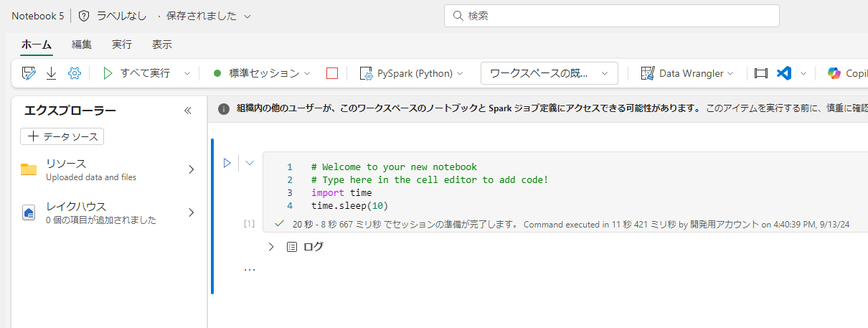868x328 pixels.
Task: Open Copilot from the toolbar
Action: [847, 73]
